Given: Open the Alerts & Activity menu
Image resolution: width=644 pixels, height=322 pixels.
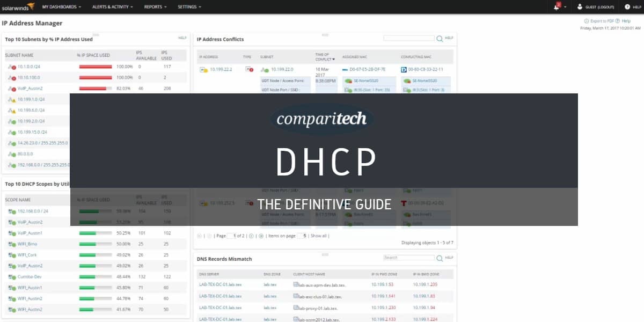Looking at the screenshot, I should point(112,7).
